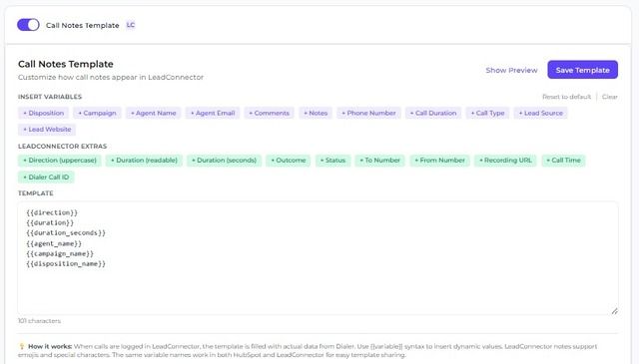
Task: Insert Direction (uppercase) extra
Action: 60,160
